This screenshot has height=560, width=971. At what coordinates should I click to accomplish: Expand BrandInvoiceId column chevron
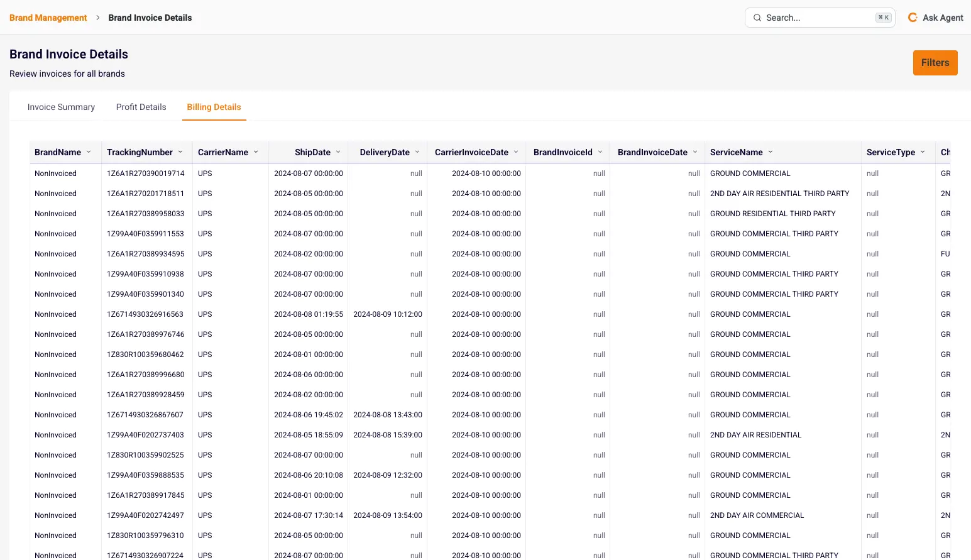coord(600,152)
